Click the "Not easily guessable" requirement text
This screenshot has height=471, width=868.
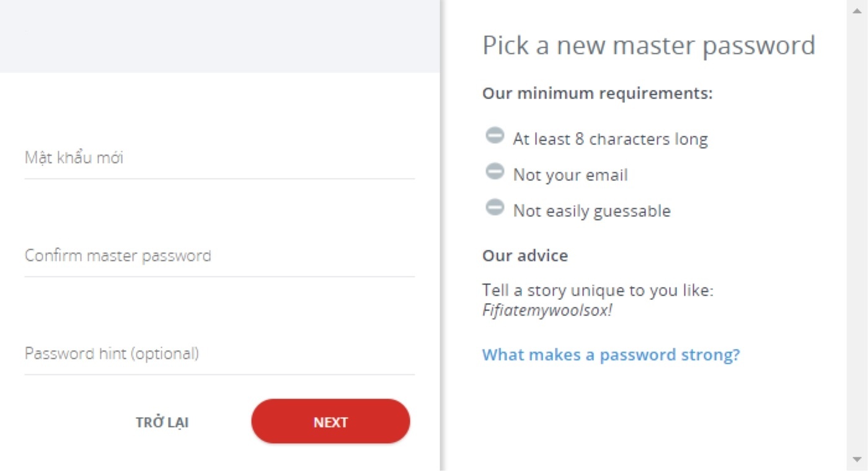click(591, 211)
